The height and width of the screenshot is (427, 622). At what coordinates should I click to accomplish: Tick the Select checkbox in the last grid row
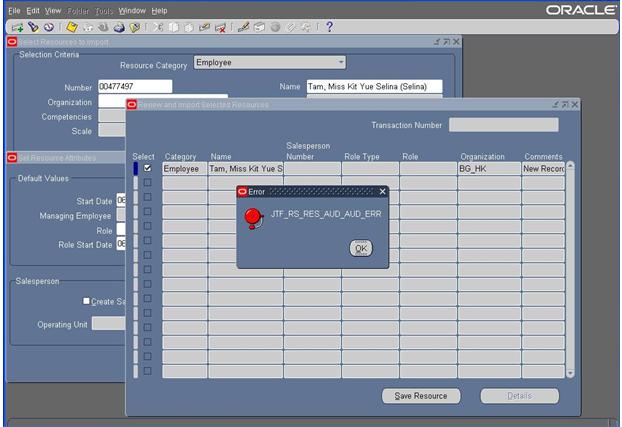click(x=147, y=371)
